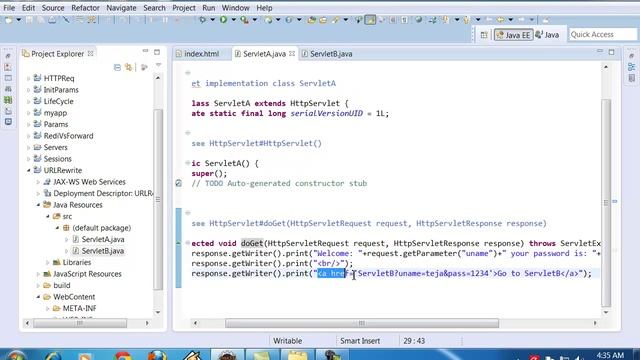640x360 pixels.
Task: Click the New file toolbar icon
Action: point(9,20)
